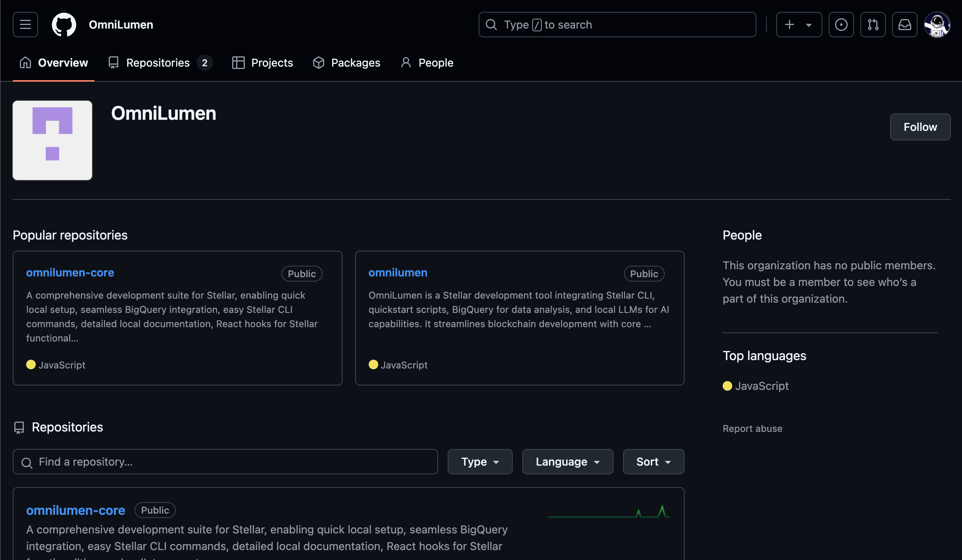
Task: Expand the Language filter dropdown
Action: tap(568, 462)
